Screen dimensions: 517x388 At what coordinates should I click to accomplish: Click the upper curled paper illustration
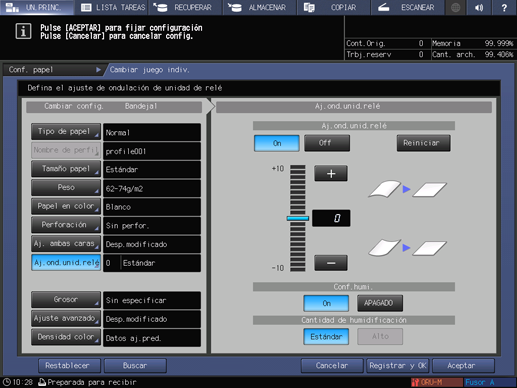(x=384, y=189)
